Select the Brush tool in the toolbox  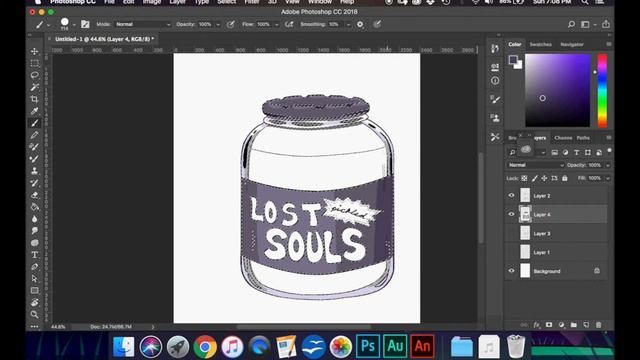(35, 123)
